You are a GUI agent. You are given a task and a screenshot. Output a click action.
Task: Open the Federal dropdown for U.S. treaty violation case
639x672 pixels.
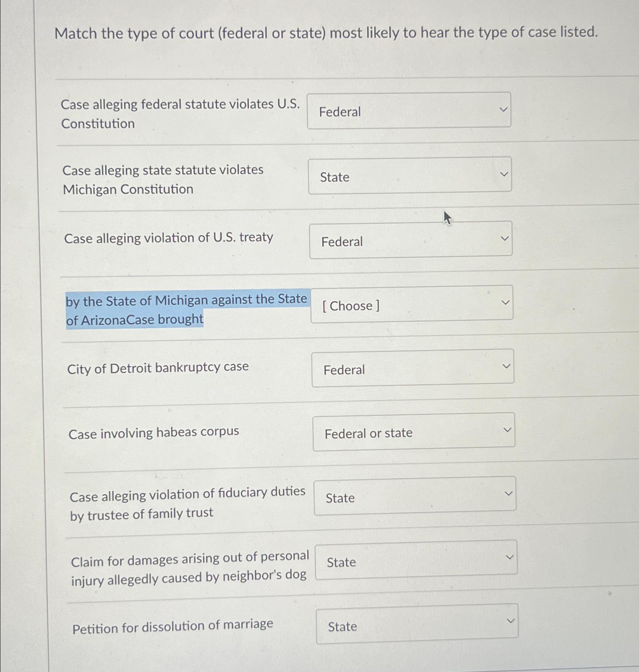click(410, 240)
